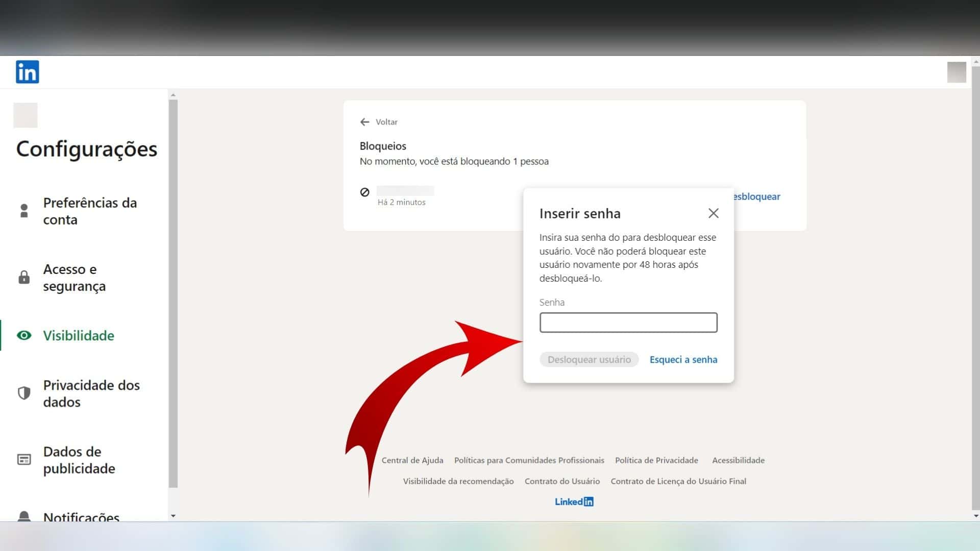
Task: Go back using the Voltar link
Action: point(386,122)
